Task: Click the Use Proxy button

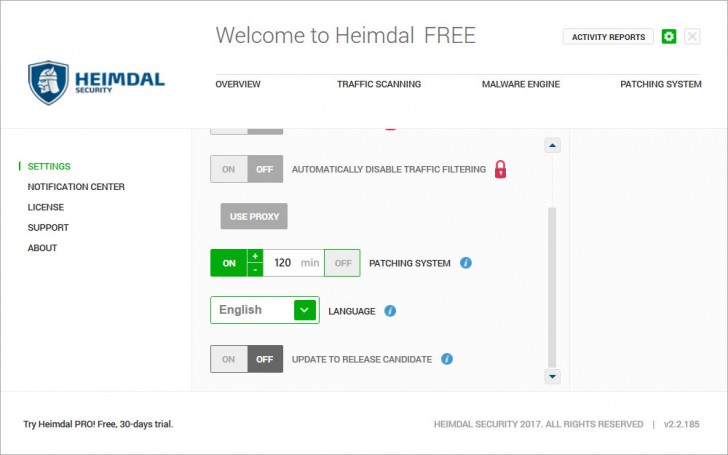Action: click(254, 216)
